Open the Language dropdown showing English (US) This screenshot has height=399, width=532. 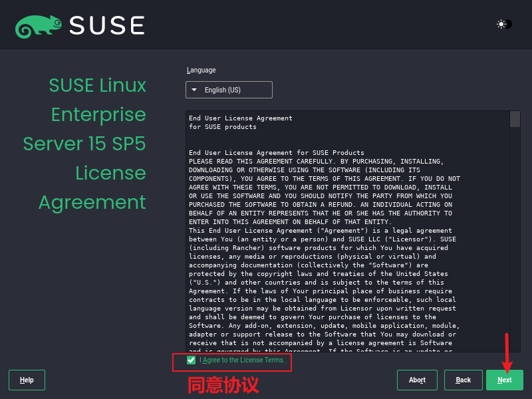[229, 89]
